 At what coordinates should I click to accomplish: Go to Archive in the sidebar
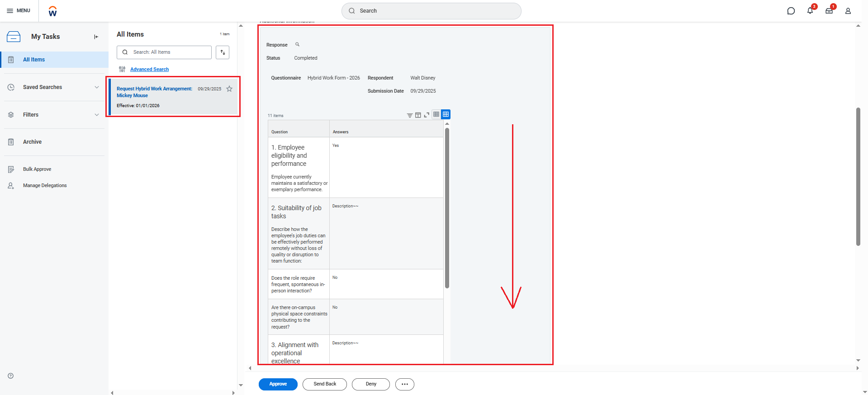(32, 142)
